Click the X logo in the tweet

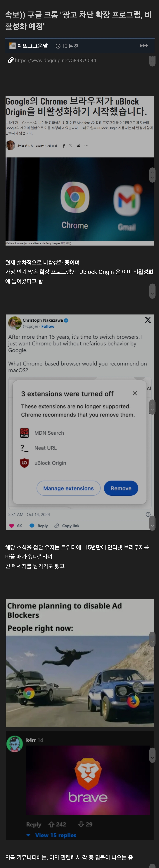point(148,320)
